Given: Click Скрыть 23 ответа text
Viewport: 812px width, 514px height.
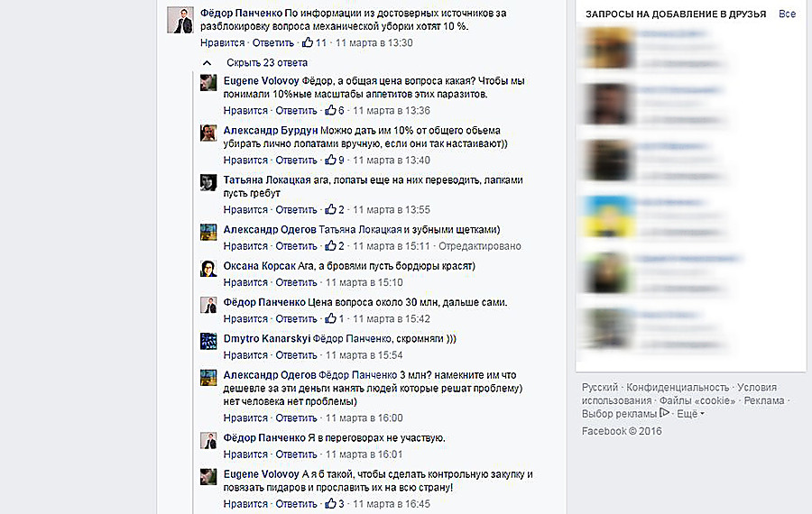Looking at the screenshot, I should click(x=267, y=62).
